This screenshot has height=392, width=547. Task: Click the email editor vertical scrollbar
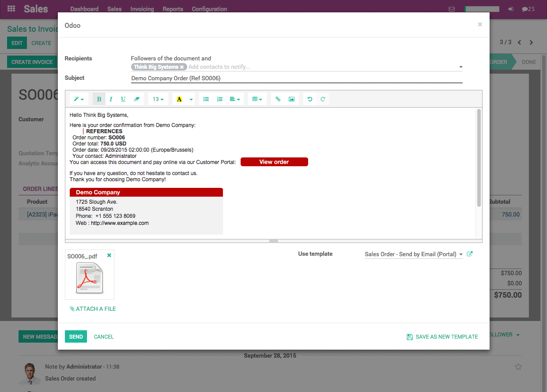479,158
